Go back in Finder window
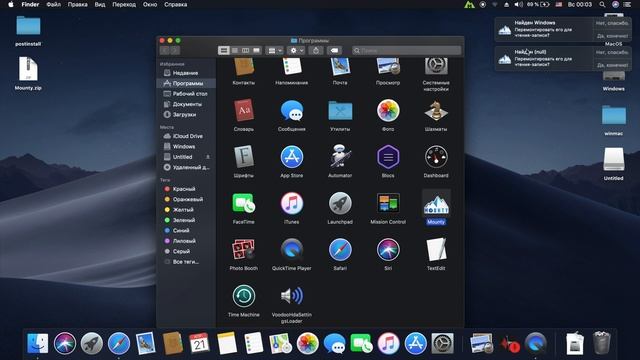The width and height of the screenshot is (640, 360). pos(164,50)
